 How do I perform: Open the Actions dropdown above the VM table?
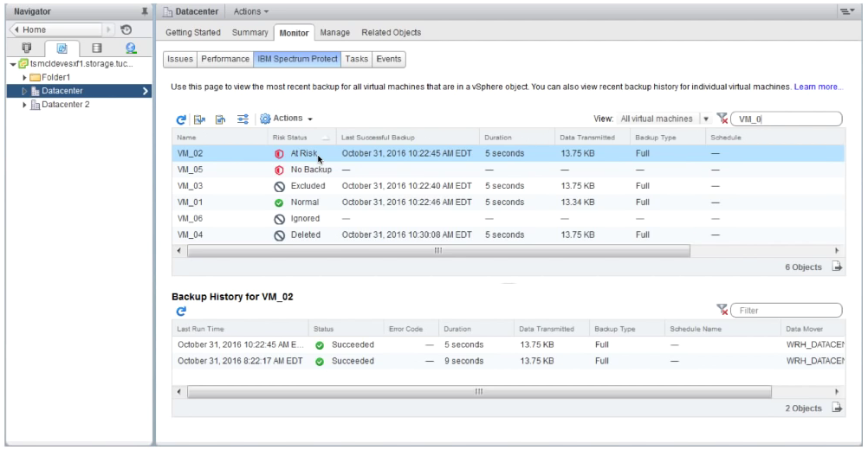286,119
